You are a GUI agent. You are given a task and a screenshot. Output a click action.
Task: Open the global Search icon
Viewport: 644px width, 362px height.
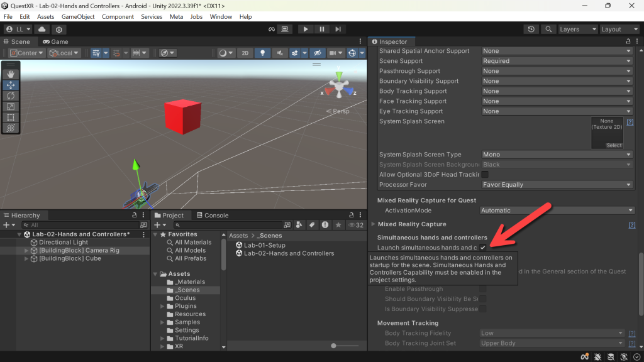(548, 29)
